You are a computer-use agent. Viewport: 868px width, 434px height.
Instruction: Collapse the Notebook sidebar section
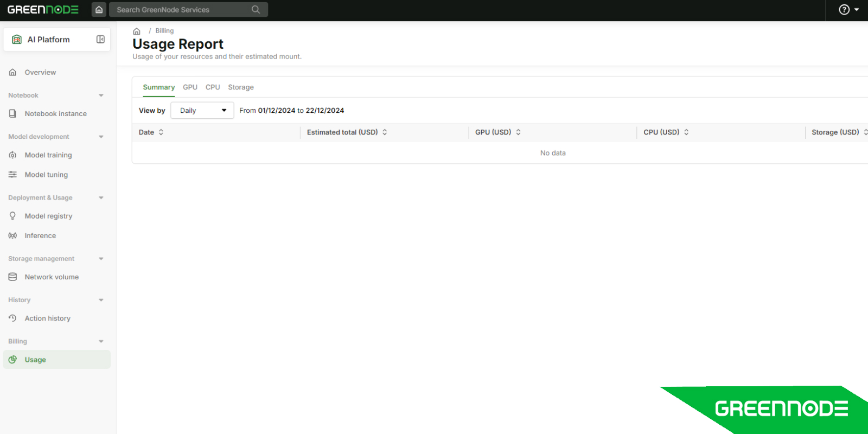pyautogui.click(x=101, y=95)
